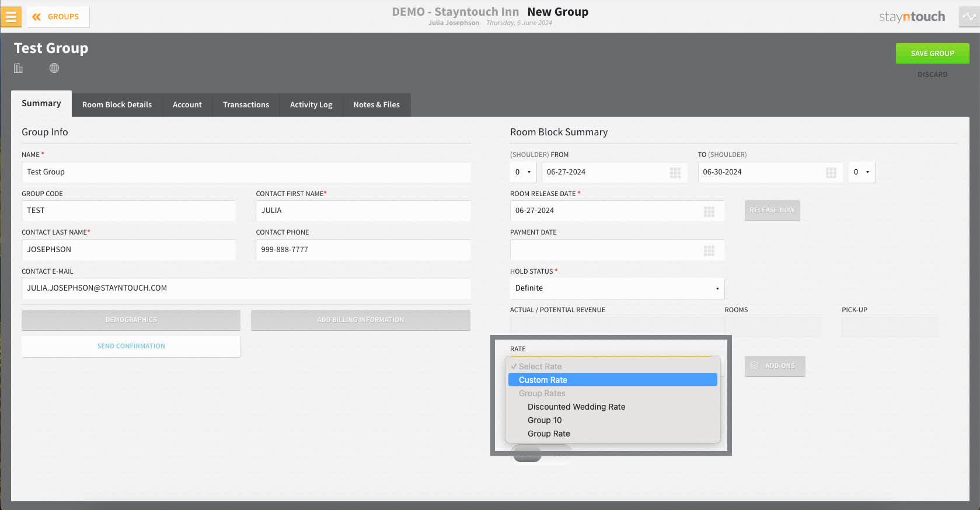Choose Custom Rate from rate list
This screenshot has width=980, height=510.
coord(612,380)
